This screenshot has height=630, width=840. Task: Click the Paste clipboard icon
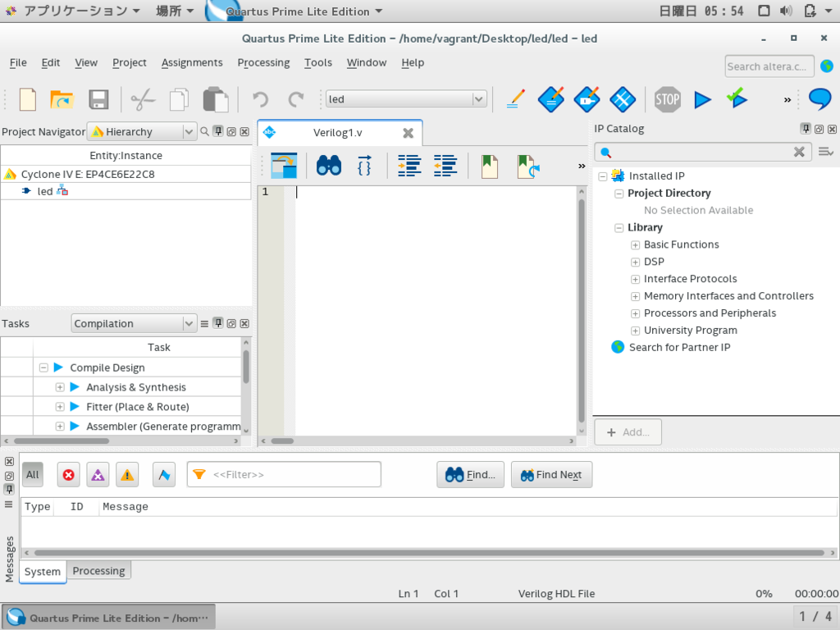(216, 99)
